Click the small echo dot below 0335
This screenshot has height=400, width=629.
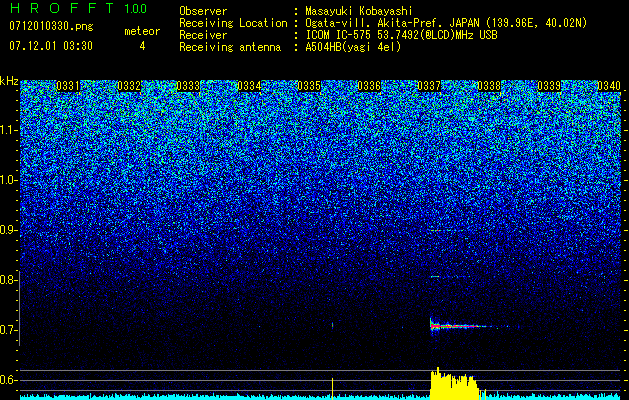click(x=333, y=325)
